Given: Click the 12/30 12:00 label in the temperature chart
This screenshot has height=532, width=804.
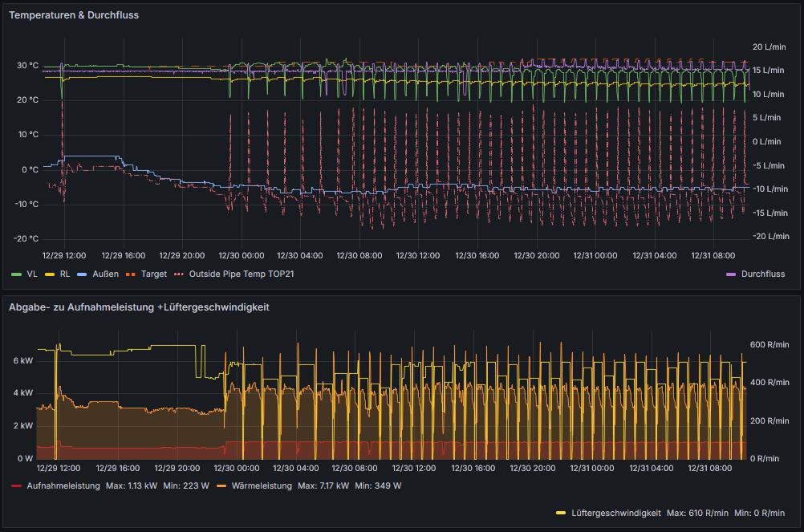Looking at the screenshot, I should [418, 256].
